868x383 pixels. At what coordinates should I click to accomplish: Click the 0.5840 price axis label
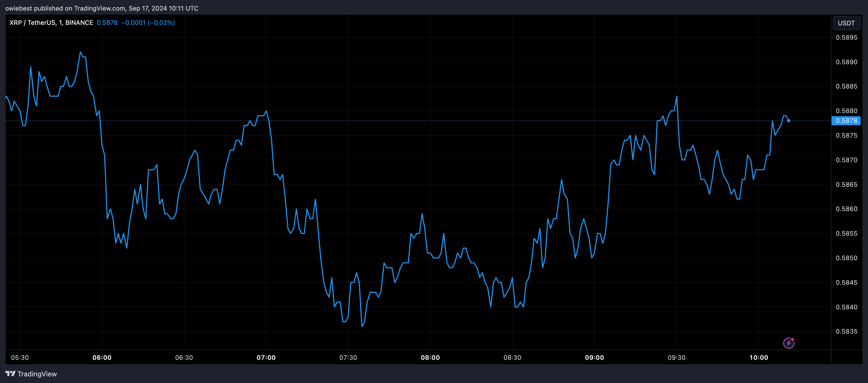point(846,307)
